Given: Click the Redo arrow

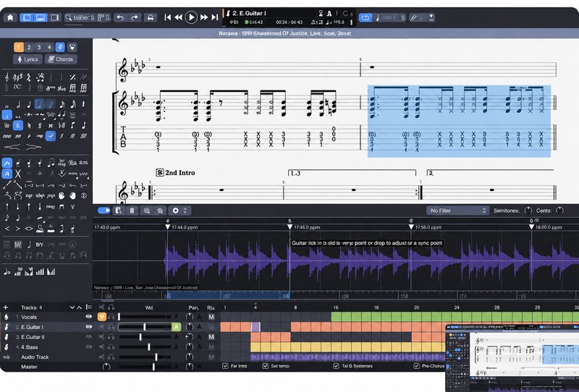Looking at the screenshot, I should click(135, 17).
